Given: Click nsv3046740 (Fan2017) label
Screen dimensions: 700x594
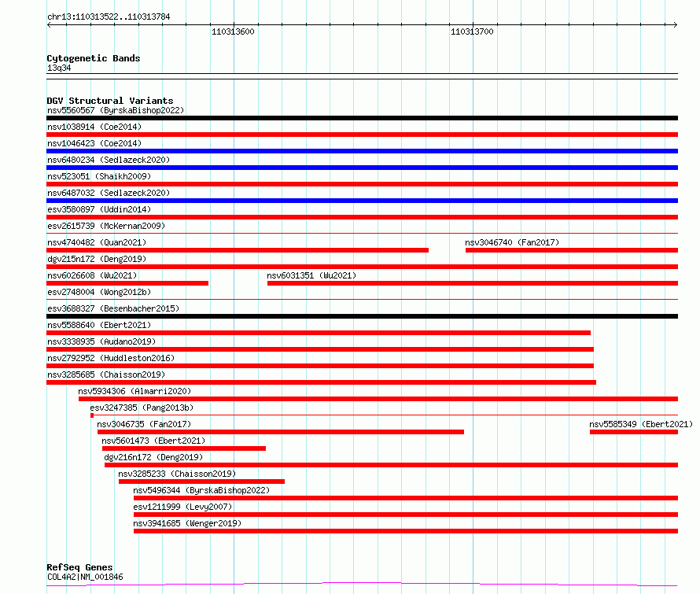Looking at the screenshot, I should click(512, 242).
